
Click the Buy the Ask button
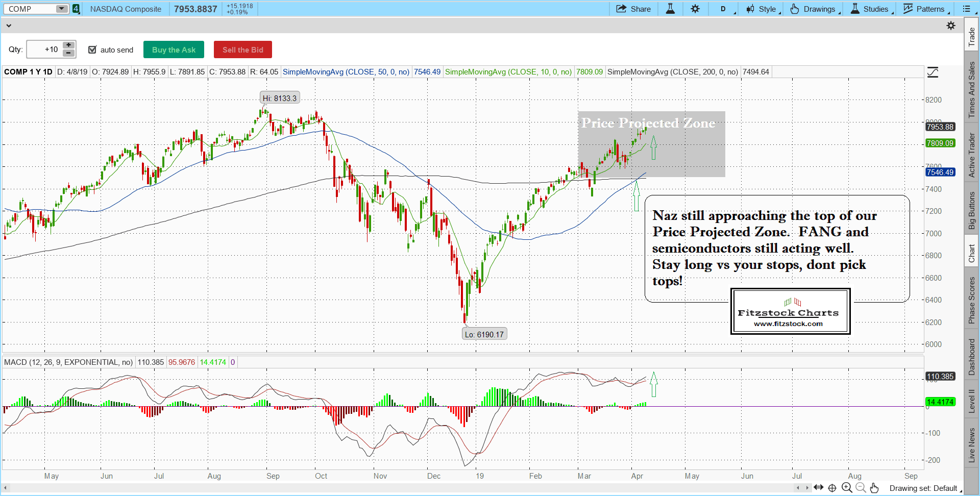(x=174, y=49)
